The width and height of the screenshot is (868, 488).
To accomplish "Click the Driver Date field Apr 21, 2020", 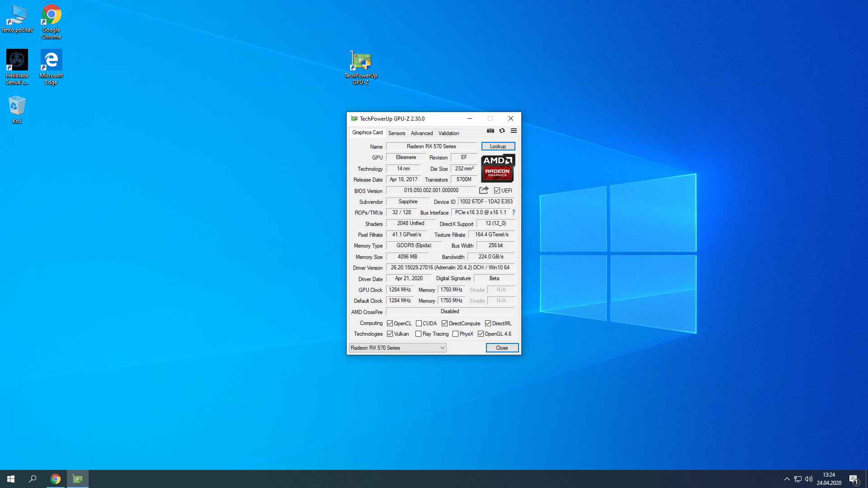I will coord(409,278).
